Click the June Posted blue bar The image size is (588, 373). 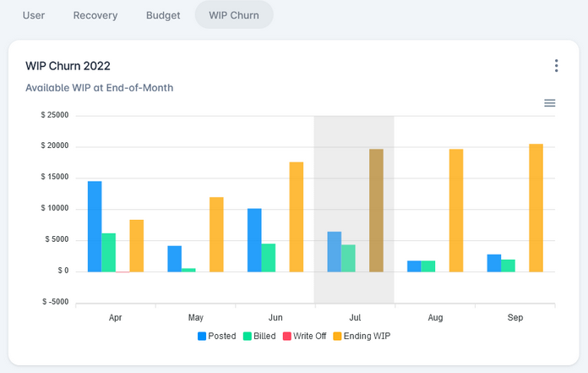click(254, 240)
